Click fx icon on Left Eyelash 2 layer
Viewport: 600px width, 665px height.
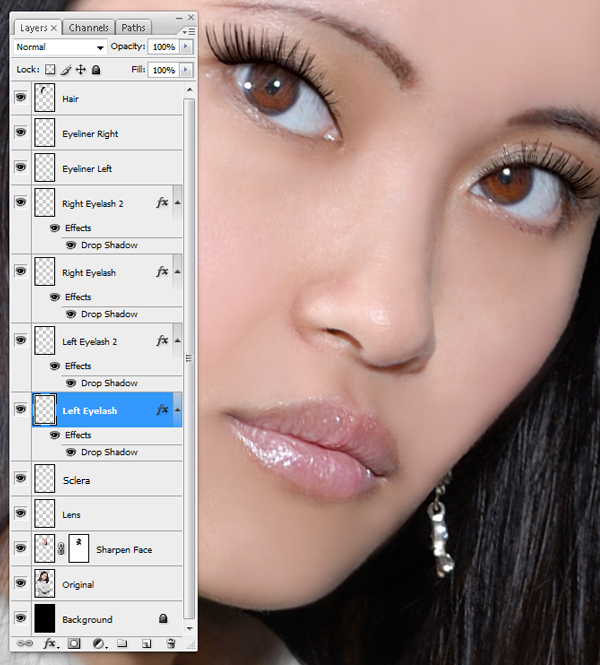(162, 341)
